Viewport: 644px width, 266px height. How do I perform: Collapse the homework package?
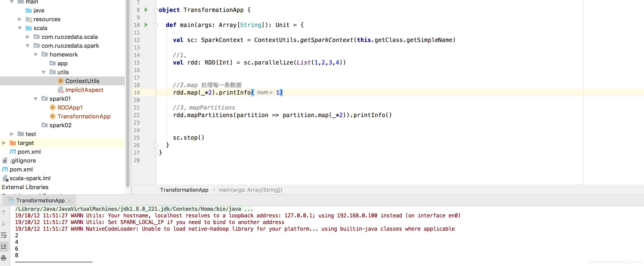36,54
